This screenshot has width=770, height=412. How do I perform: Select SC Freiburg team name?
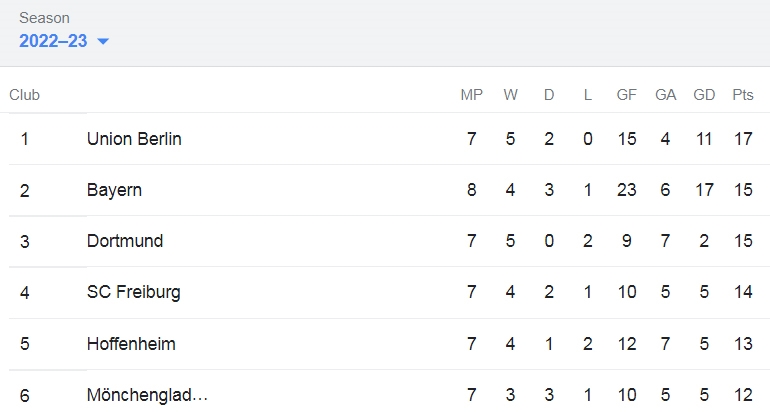coord(134,292)
